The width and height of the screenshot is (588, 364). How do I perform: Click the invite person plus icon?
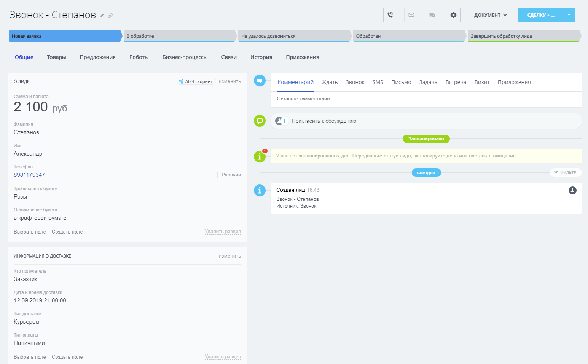point(282,121)
